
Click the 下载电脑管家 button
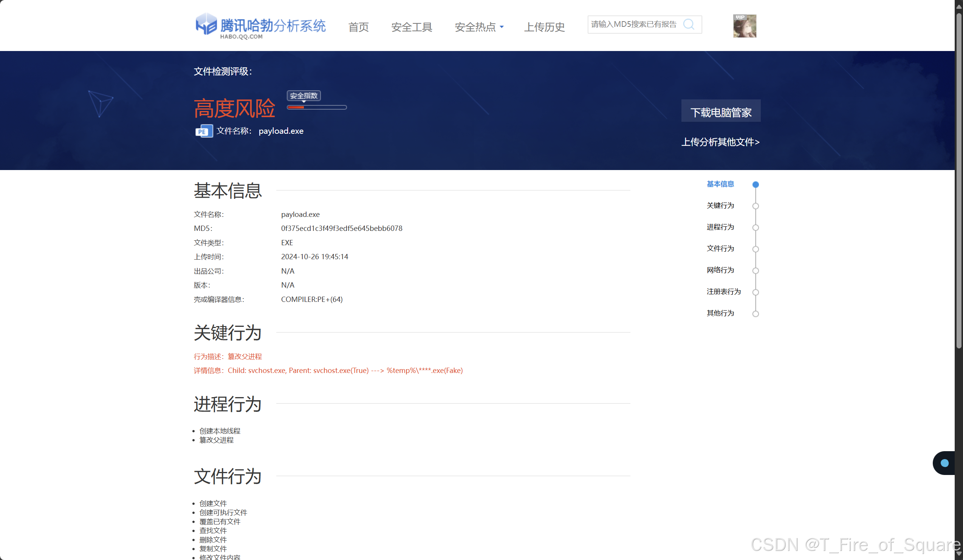720,111
